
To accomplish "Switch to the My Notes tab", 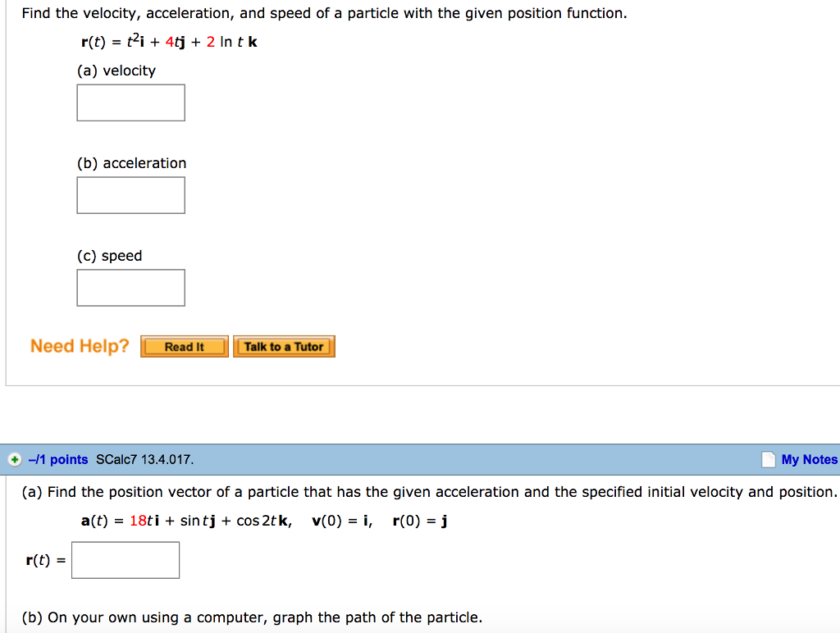I will click(x=807, y=459).
